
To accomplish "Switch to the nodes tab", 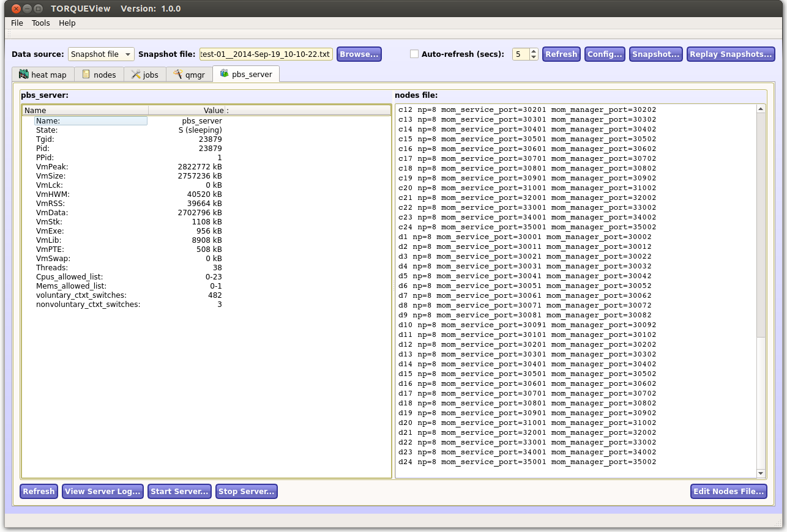I will point(99,75).
